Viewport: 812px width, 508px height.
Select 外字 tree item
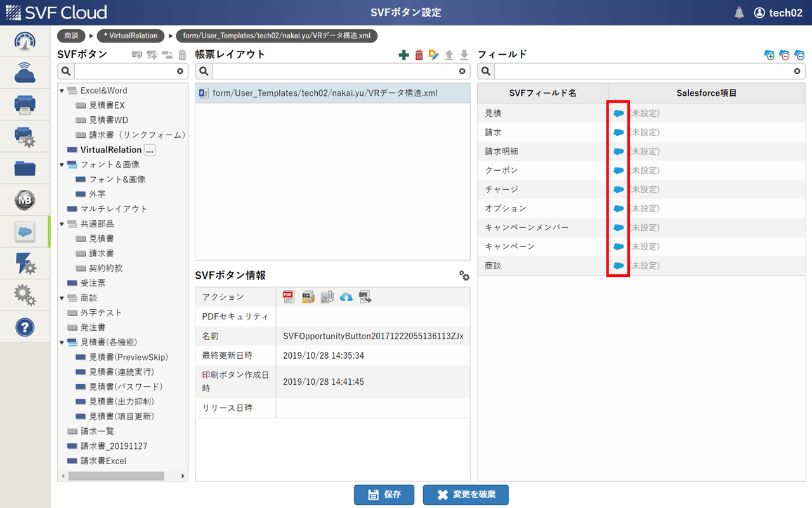click(97, 194)
